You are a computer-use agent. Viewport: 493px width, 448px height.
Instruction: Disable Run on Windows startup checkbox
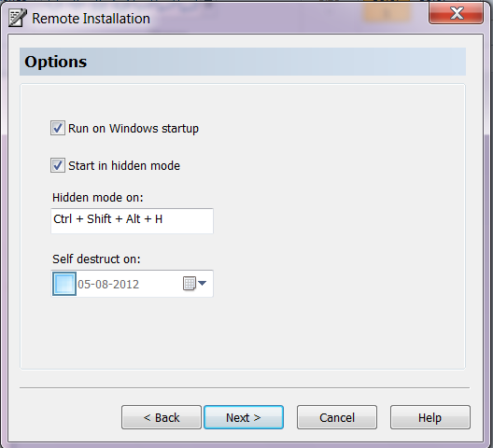[x=58, y=128]
